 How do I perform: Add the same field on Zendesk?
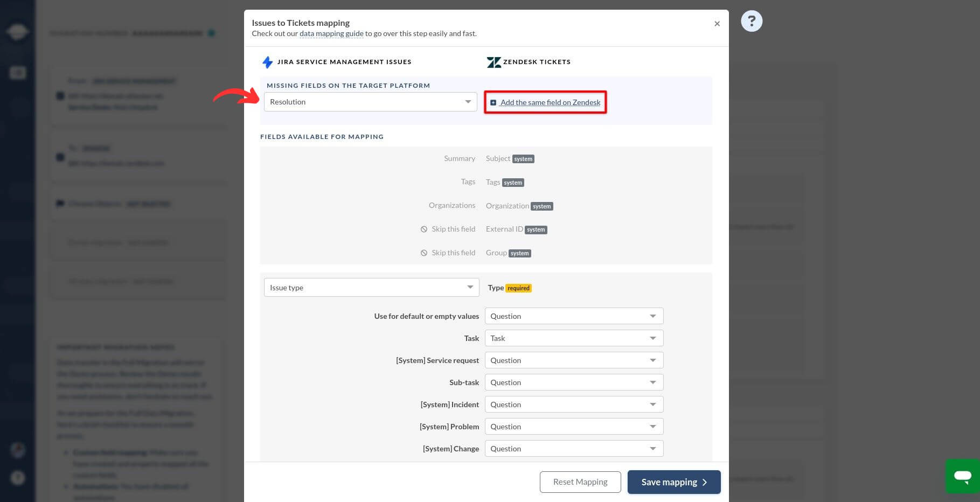pos(550,102)
